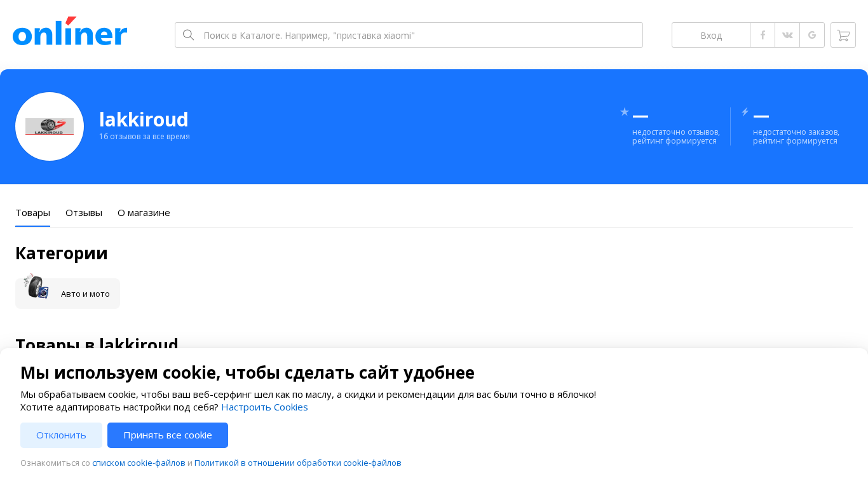Open the Авто и мото category
Screen dimensions: 868x488
click(67, 294)
